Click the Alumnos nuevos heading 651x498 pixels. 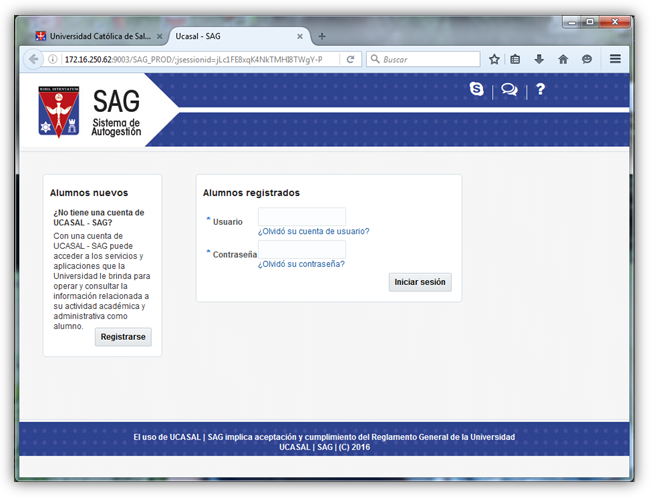(x=89, y=193)
